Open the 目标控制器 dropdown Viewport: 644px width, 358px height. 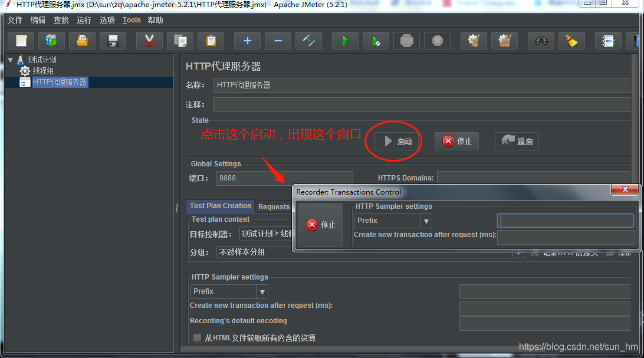tap(266, 234)
